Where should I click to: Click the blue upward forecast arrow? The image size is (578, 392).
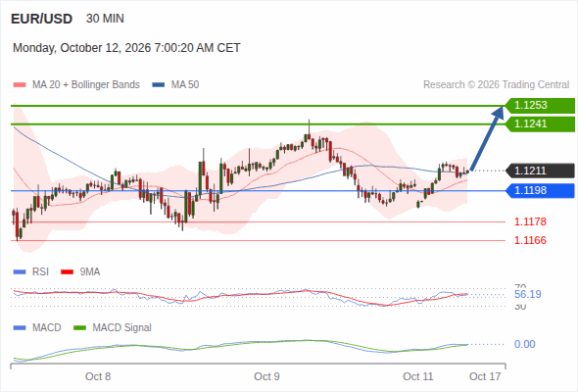coord(487,138)
